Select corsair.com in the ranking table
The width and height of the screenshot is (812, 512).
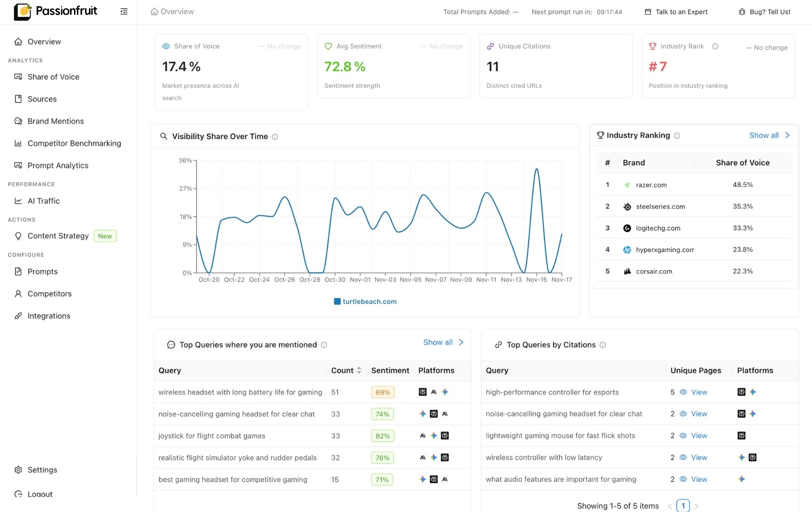click(694, 271)
